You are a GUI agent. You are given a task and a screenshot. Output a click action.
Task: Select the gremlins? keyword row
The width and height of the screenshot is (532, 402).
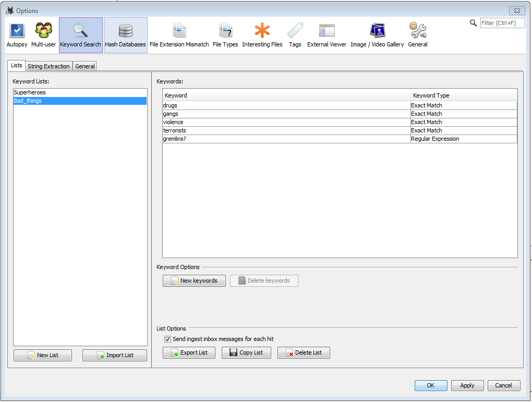point(340,139)
